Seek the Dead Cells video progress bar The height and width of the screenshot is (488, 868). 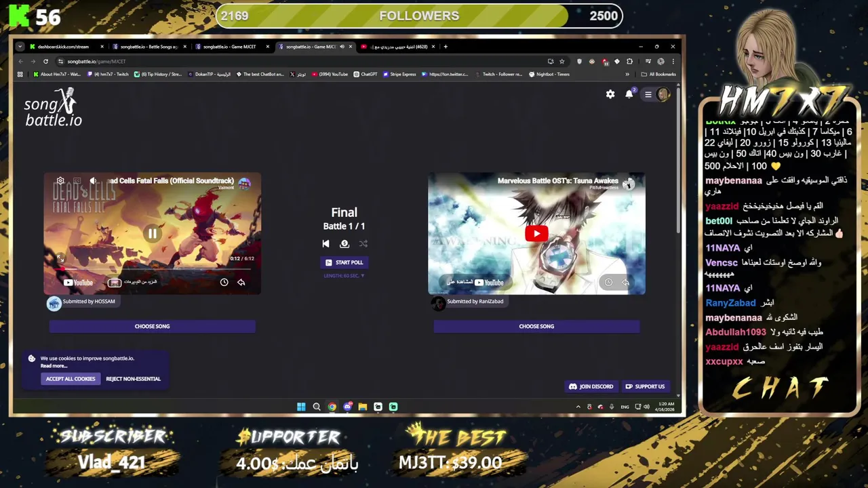click(x=153, y=268)
